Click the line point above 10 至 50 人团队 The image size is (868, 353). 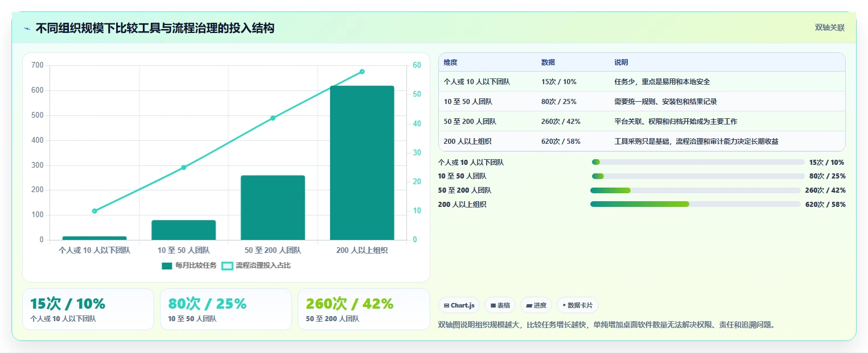coord(184,168)
